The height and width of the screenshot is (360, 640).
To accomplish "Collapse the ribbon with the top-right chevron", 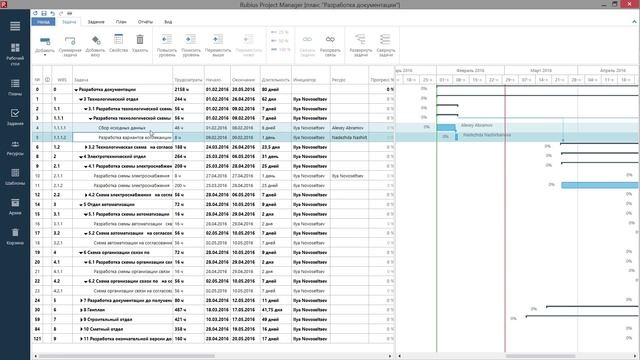I will (x=634, y=22).
